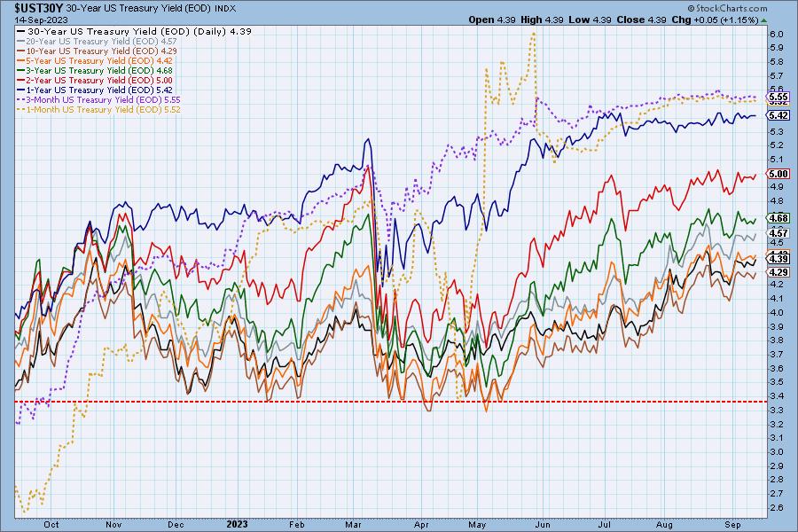Click the 4.39 price label on right axis
Image resolution: width=798 pixels, height=532 pixels.
778,259
